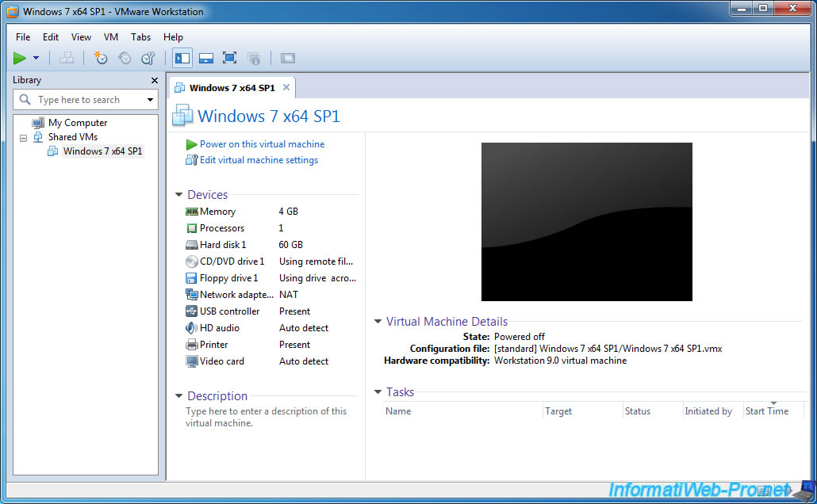Switch to the Windows 7 x64 SP1 tab

point(232,87)
